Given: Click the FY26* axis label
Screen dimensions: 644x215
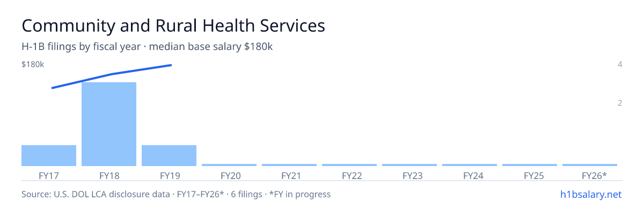Looking at the screenshot, I should pyautogui.click(x=594, y=175).
